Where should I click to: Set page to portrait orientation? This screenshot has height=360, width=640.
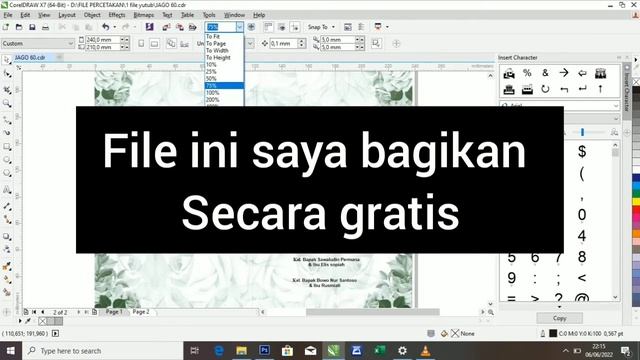(x=141, y=43)
